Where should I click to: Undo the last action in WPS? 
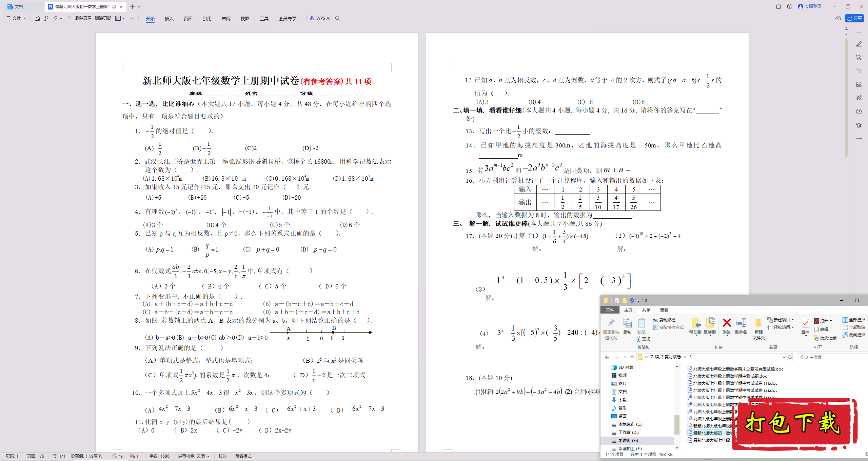[55, 18]
